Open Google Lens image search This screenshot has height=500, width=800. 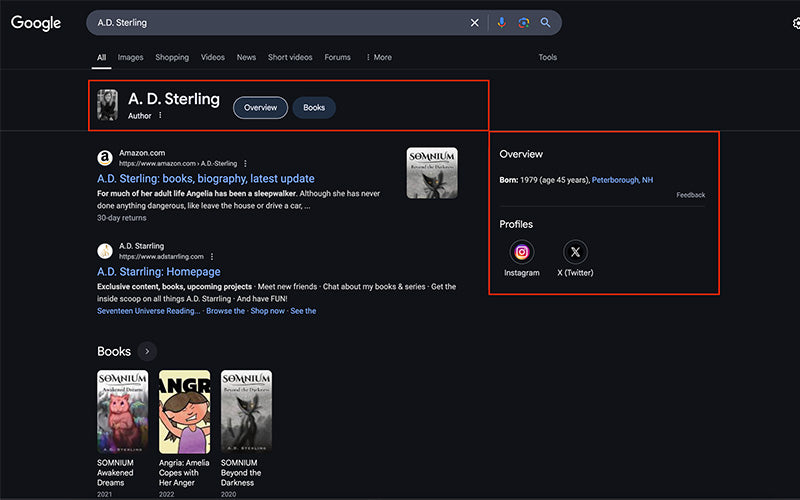click(x=523, y=22)
